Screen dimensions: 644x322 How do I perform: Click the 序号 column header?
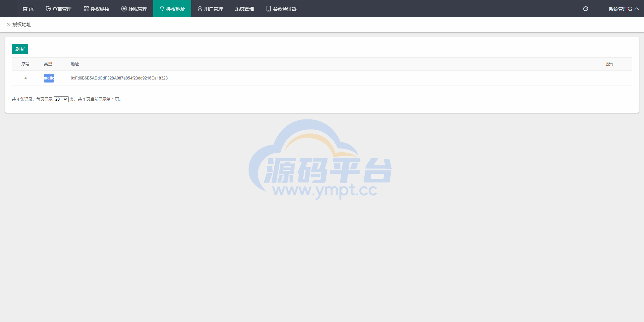coord(25,64)
